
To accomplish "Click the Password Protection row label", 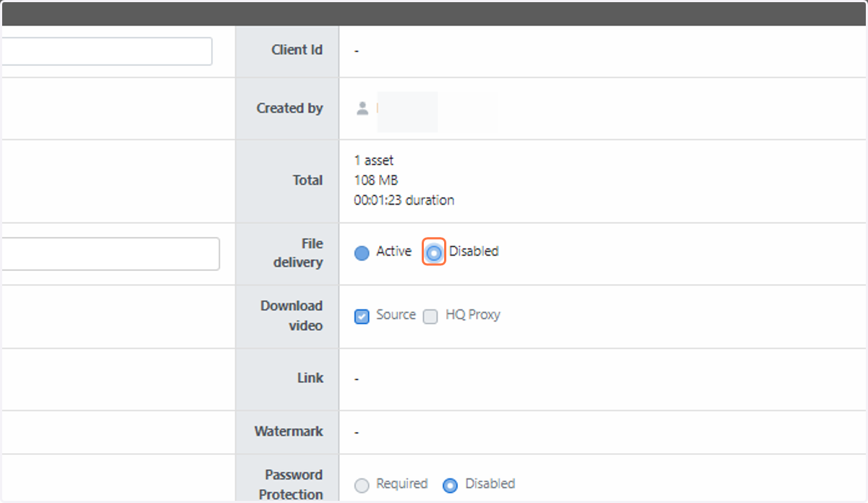I will point(292,485).
